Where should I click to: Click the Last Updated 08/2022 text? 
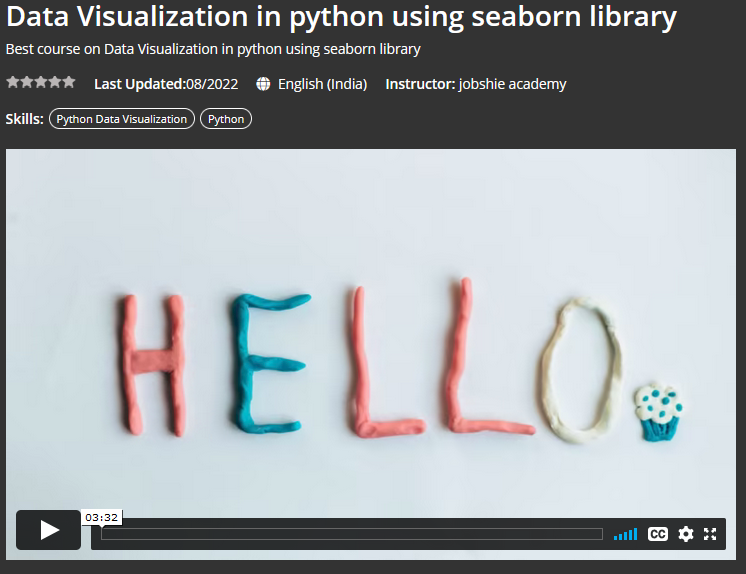point(166,84)
